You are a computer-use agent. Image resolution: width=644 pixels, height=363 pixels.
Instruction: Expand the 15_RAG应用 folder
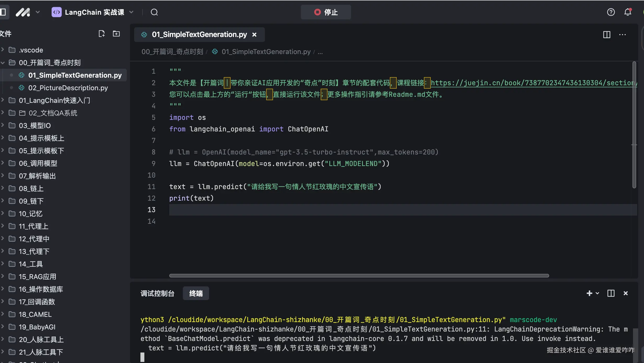[37, 277]
